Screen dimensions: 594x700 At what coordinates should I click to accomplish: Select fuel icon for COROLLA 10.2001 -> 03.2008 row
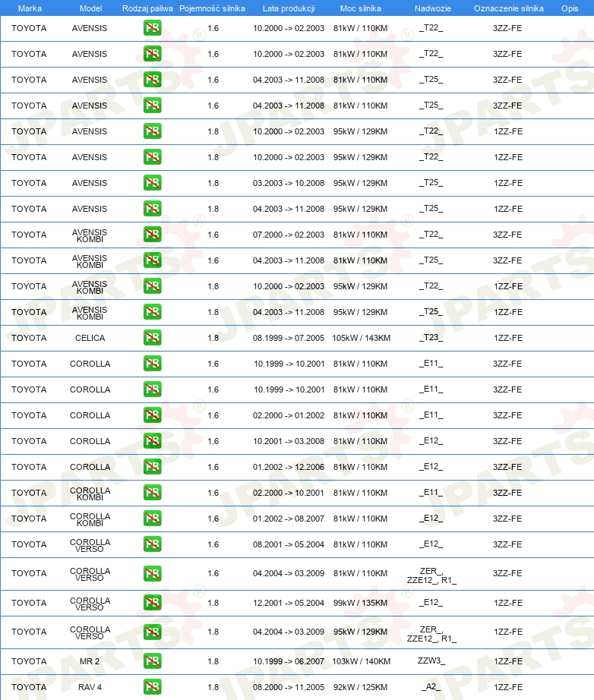tap(152, 441)
